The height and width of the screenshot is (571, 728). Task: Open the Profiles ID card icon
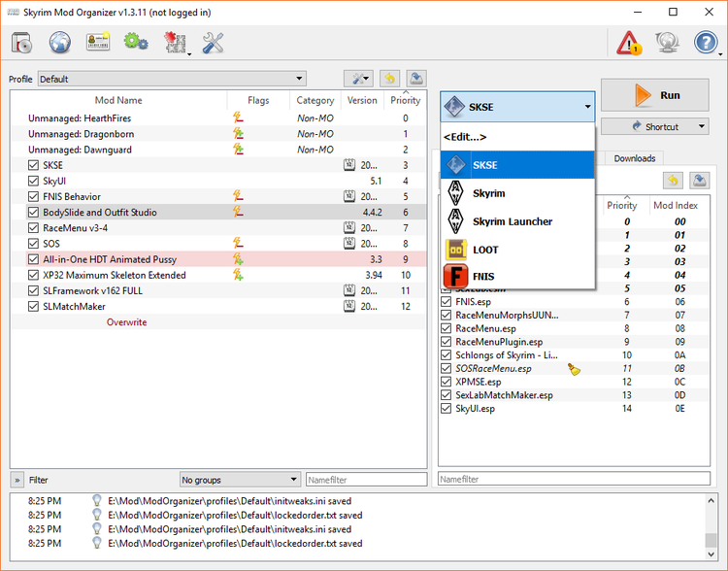[98, 43]
